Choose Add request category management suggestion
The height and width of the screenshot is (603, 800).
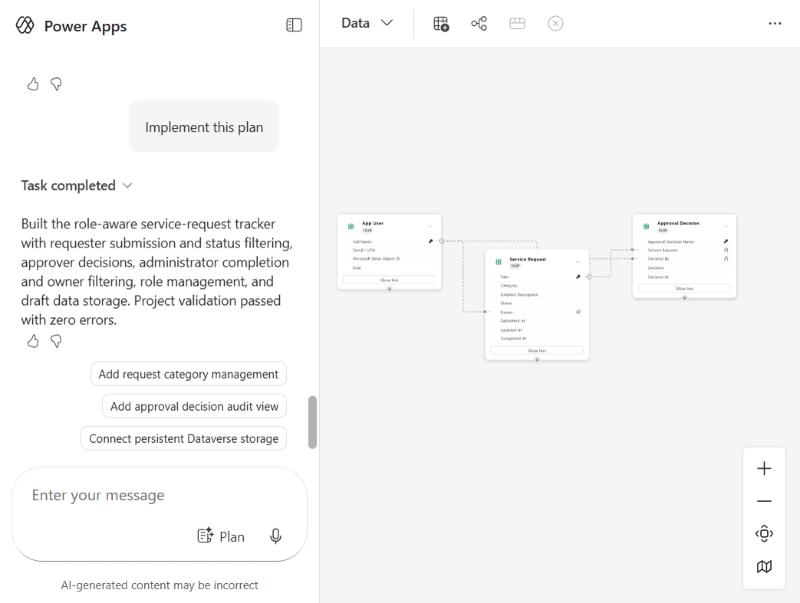point(188,374)
